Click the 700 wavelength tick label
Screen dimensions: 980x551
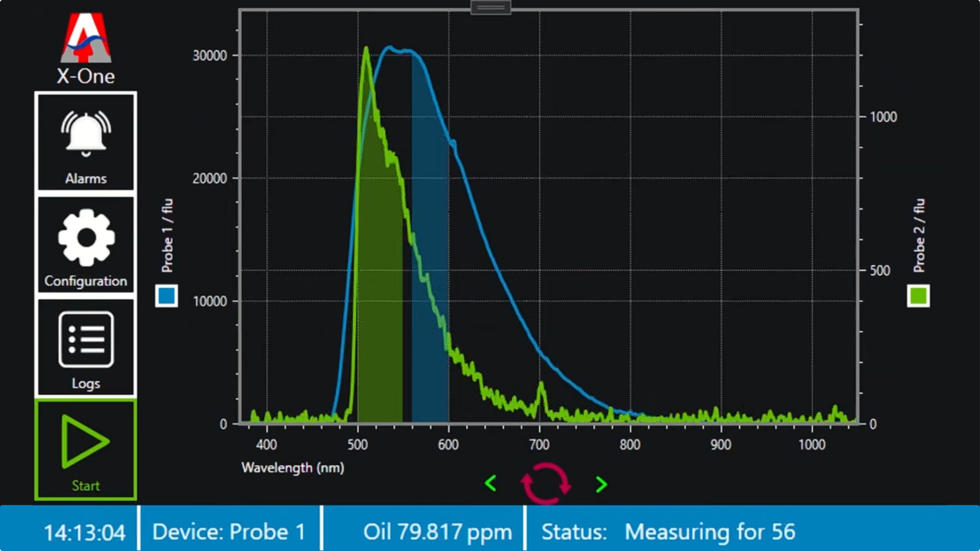(539, 444)
